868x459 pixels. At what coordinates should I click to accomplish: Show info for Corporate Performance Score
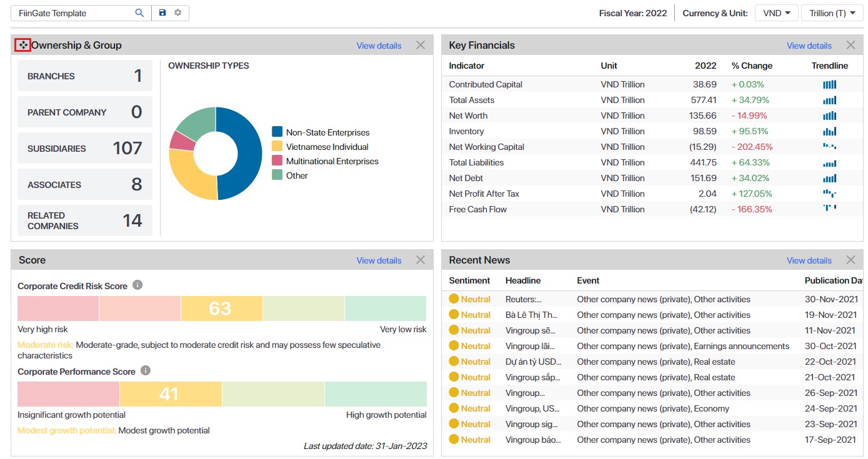pos(146,371)
